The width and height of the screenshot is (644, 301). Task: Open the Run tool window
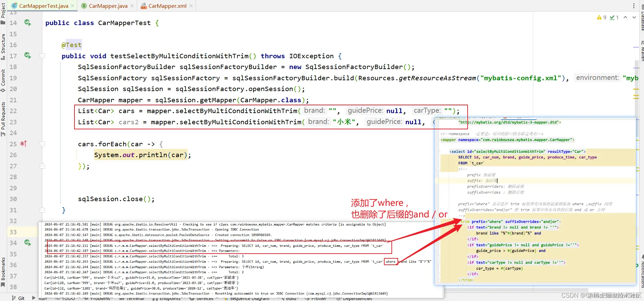[x=39, y=298]
